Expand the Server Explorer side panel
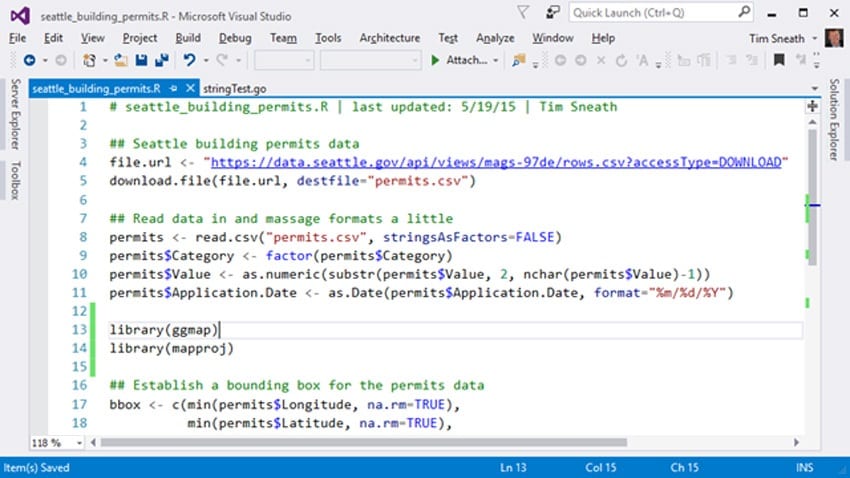 coord(15,114)
